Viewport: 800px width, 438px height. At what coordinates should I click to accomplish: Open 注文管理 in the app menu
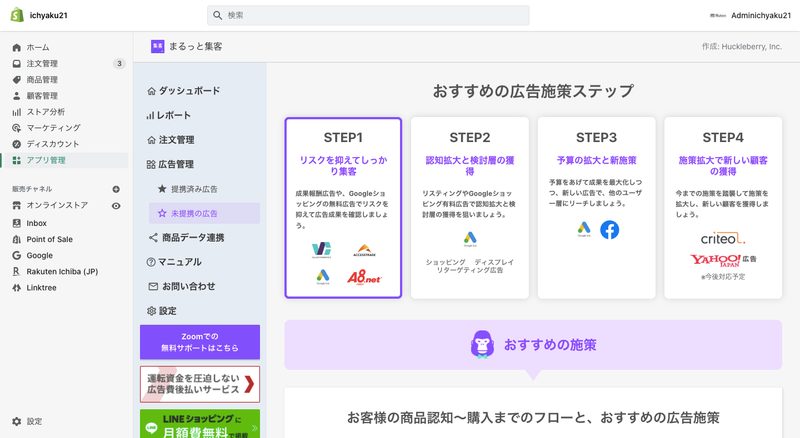[x=171, y=140]
